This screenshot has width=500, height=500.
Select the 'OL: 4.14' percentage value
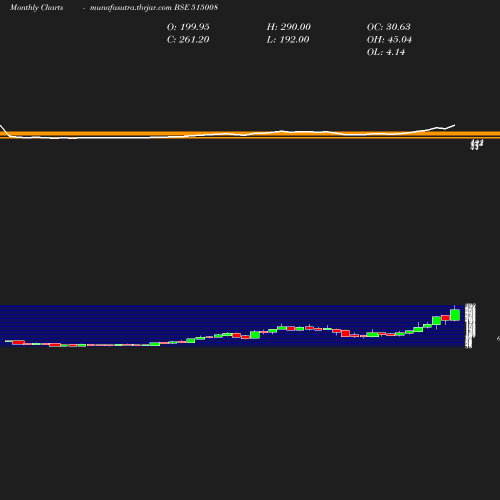click(x=386, y=52)
